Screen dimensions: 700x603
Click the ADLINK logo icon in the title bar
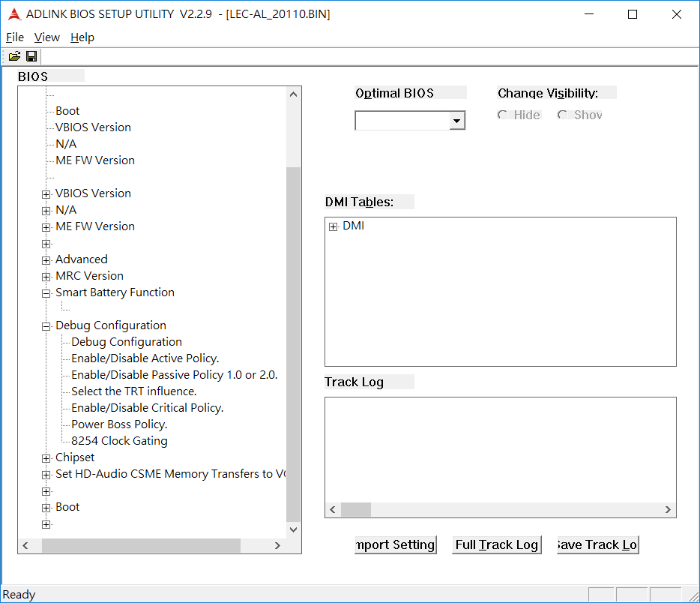point(14,14)
